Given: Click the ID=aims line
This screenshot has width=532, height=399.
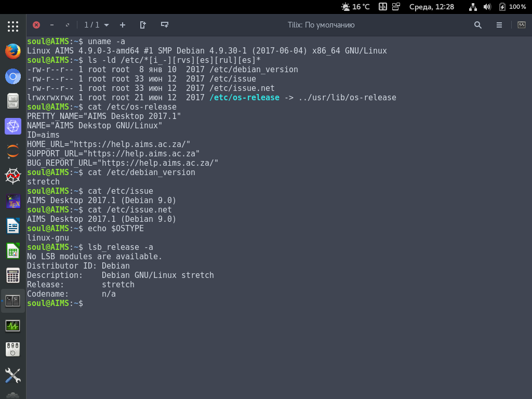Looking at the screenshot, I should (43, 135).
